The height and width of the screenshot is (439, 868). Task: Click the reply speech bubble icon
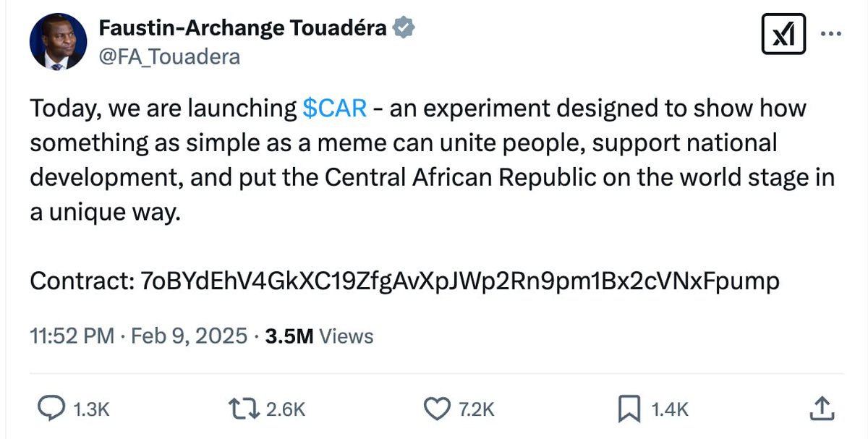tap(51, 409)
